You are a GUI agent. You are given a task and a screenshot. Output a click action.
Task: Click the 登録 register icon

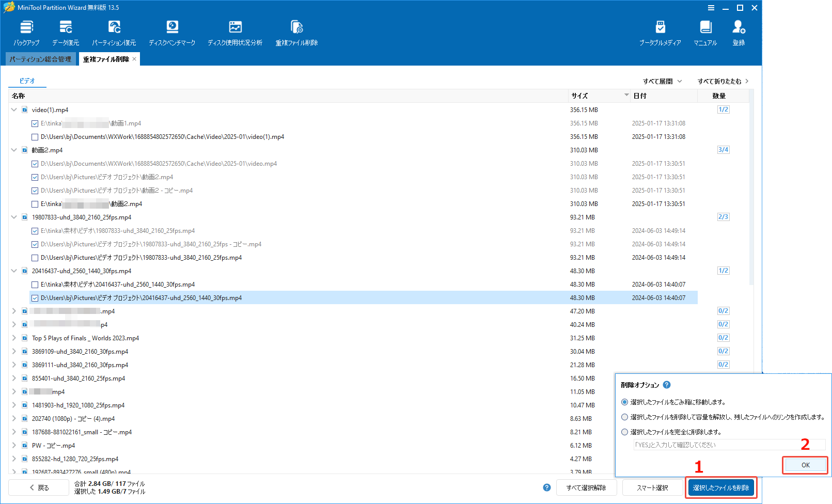(738, 32)
